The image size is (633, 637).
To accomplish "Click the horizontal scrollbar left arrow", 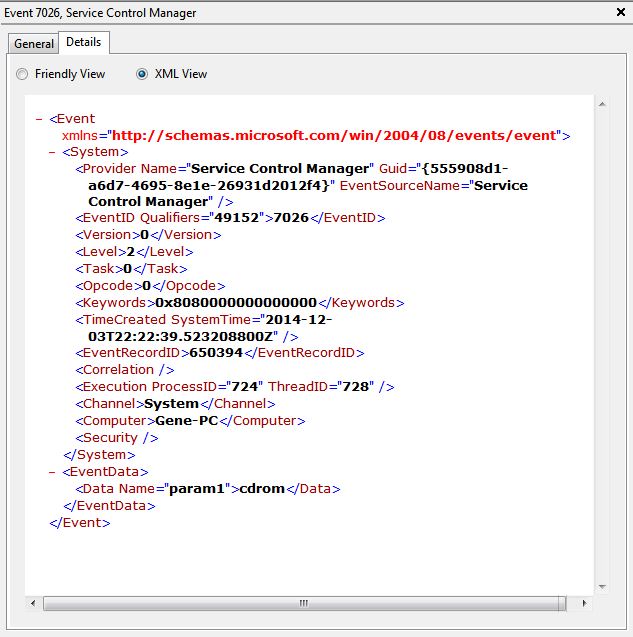I will (35, 603).
